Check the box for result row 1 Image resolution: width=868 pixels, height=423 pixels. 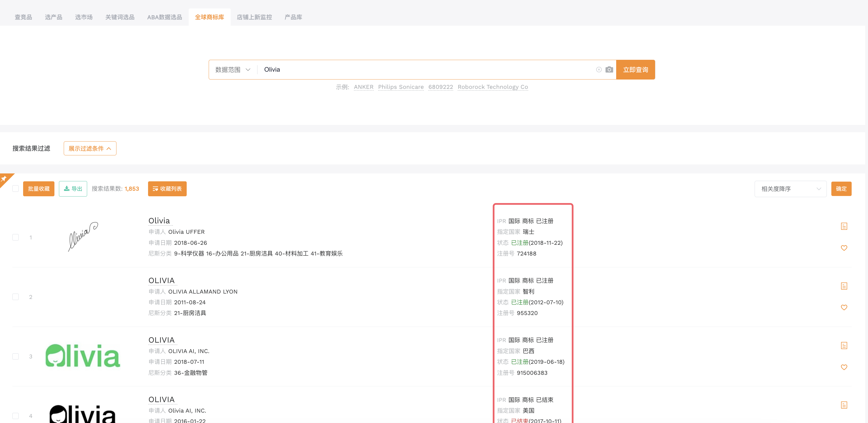(16, 237)
